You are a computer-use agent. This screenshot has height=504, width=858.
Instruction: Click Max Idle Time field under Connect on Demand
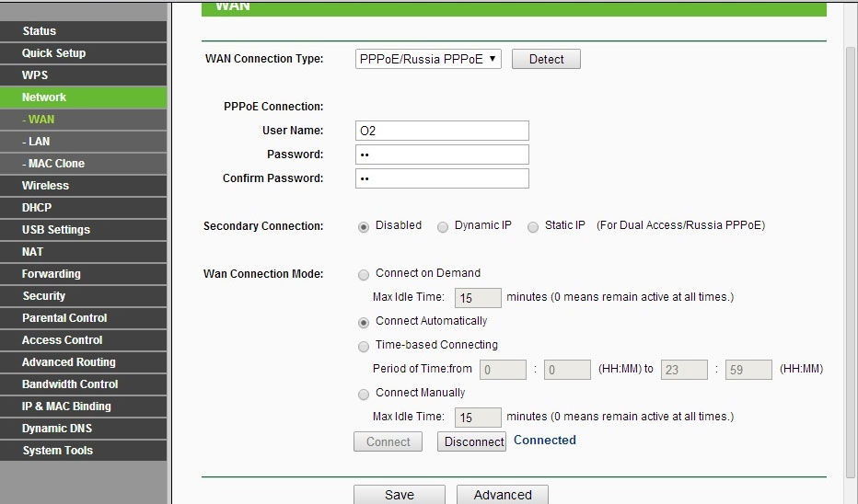(x=478, y=298)
